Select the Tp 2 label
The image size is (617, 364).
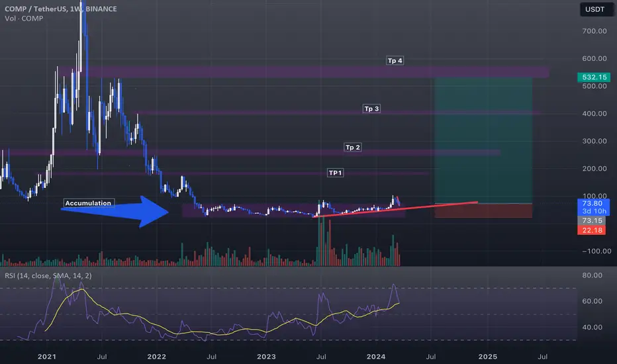coord(353,147)
